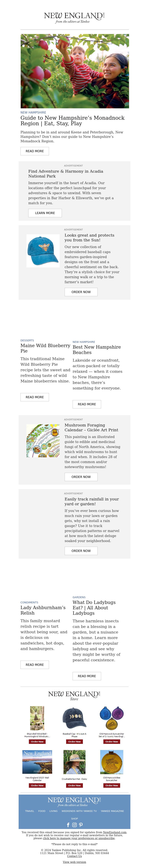
Task: Click the New England Store logo
Action: click(x=74, y=696)
